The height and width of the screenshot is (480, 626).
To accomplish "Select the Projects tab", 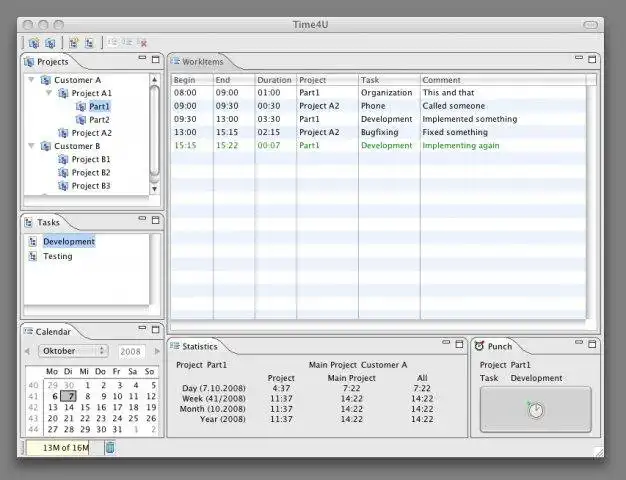I will point(47,62).
